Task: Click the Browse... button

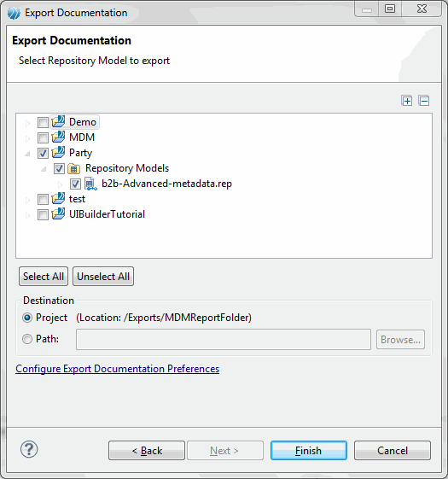Action: pyautogui.click(x=400, y=339)
